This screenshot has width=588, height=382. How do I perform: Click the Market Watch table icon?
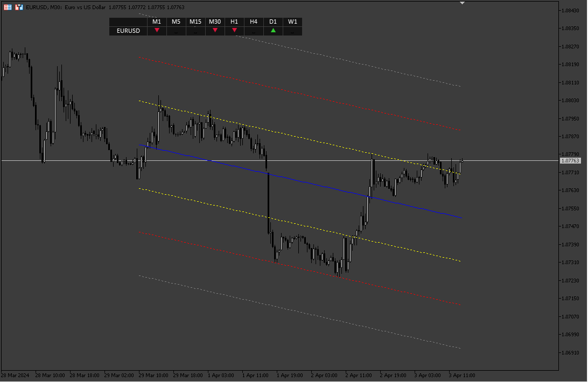[x=8, y=7]
